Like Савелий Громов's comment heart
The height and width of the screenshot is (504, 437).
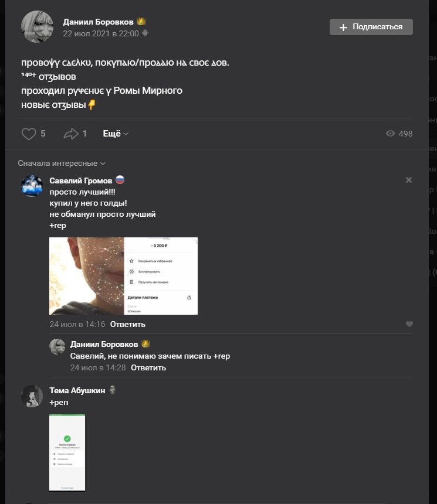pos(409,324)
